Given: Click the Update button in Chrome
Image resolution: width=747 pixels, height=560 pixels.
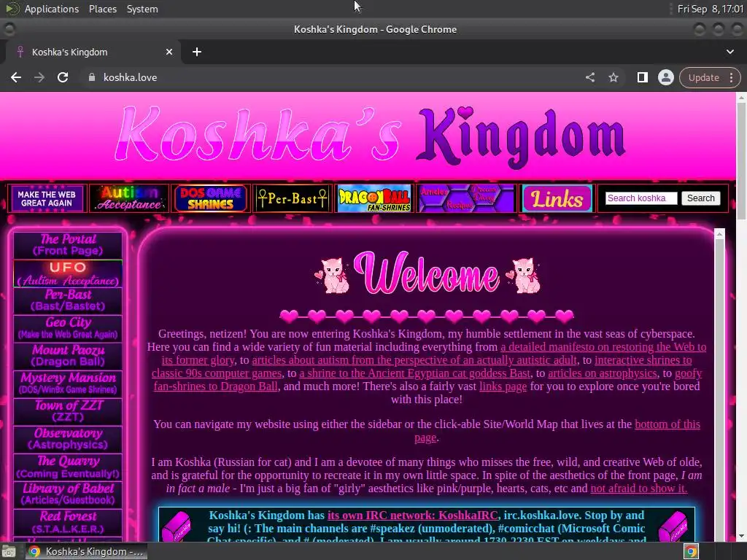Looking at the screenshot, I should [703, 77].
